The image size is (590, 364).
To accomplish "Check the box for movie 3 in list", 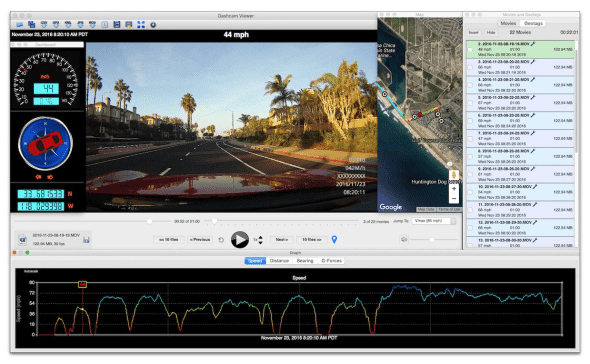I will [x=470, y=67].
